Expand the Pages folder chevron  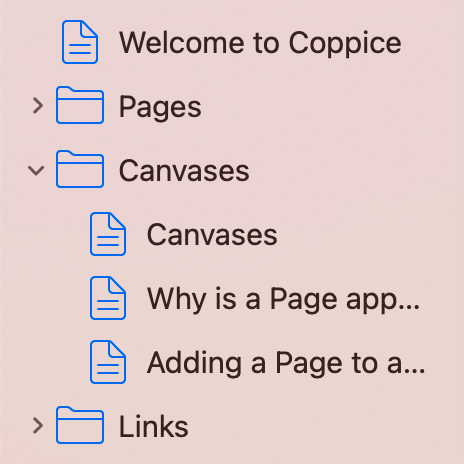pyautogui.click(x=38, y=106)
